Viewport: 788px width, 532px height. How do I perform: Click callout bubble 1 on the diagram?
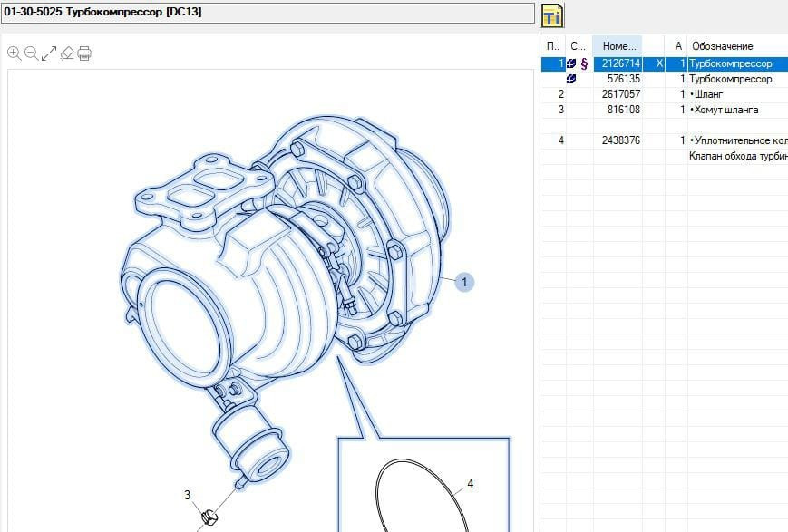(x=464, y=283)
